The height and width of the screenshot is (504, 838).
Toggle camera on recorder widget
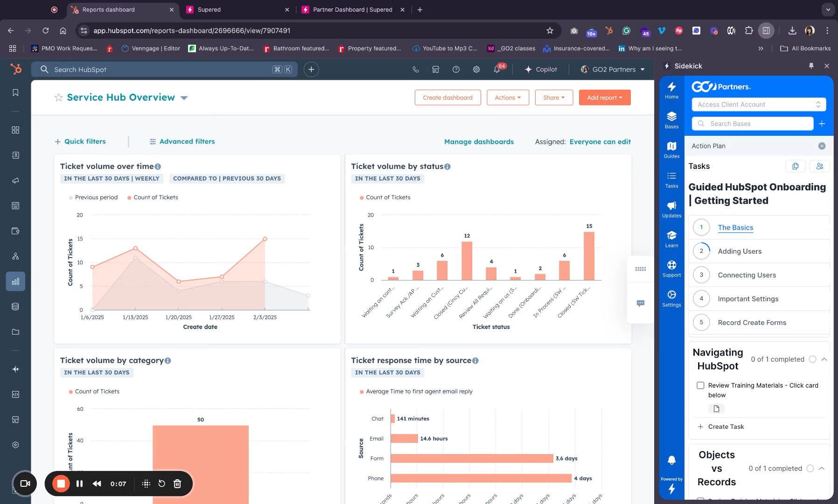pos(25,483)
